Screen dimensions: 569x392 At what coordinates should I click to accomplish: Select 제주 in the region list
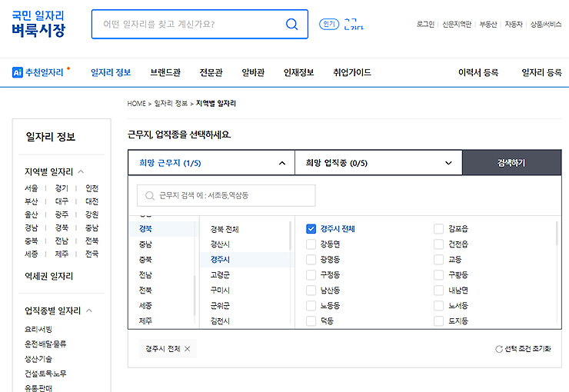click(x=145, y=321)
